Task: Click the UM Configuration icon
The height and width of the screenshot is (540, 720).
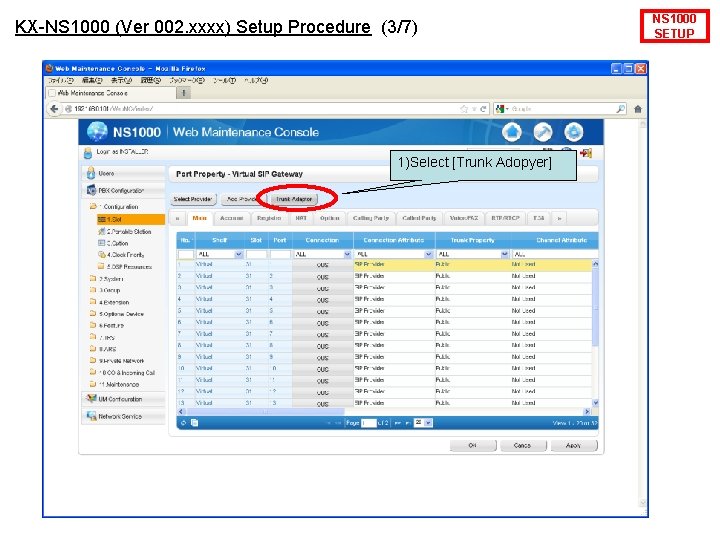Action: (91, 399)
